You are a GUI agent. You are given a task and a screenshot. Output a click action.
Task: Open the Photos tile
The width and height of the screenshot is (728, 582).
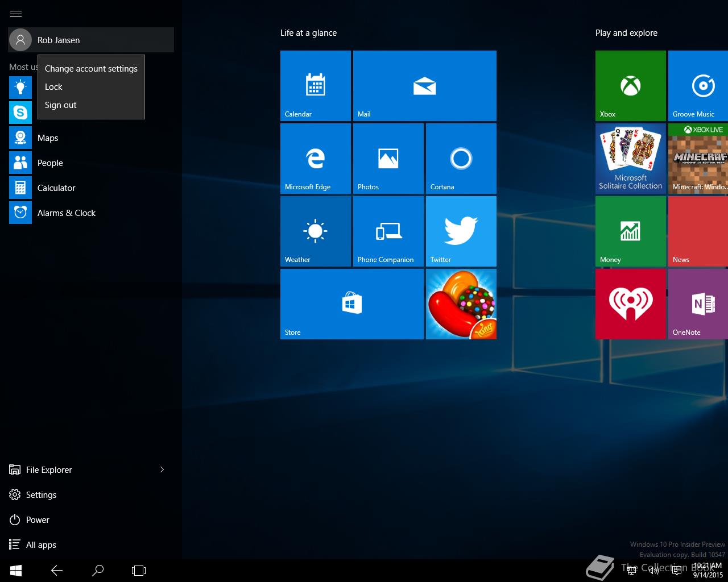click(388, 159)
